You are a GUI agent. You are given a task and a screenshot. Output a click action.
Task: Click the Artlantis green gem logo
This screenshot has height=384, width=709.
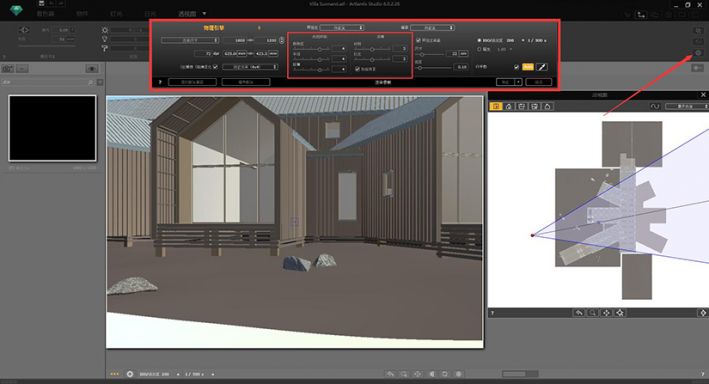pyautogui.click(x=16, y=9)
